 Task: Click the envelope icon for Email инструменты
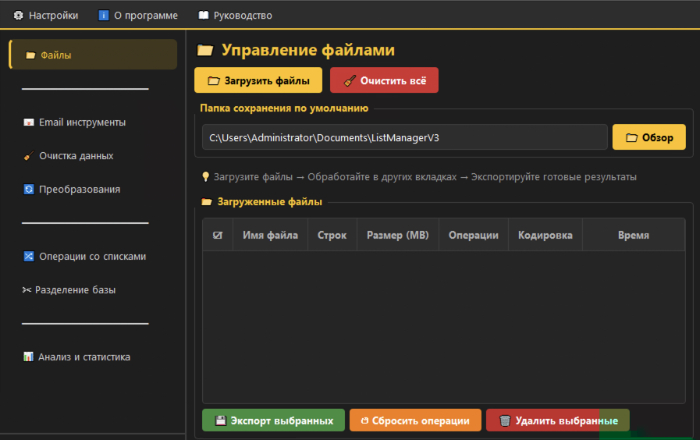tap(29, 122)
